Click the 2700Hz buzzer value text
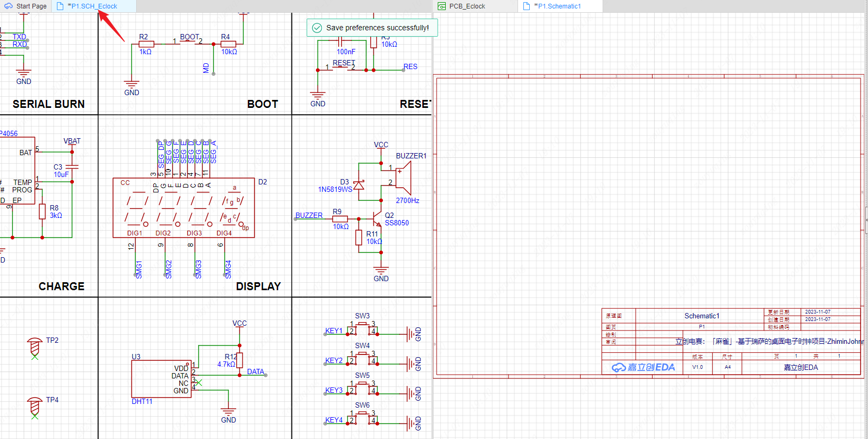 [407, 200]
